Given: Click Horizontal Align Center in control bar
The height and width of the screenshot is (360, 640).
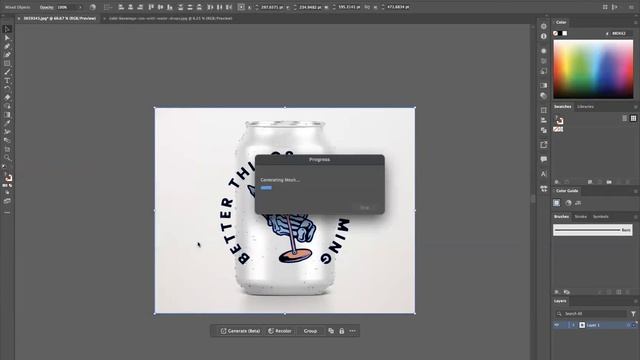Looking at the screenshot, I should point(131,7).
